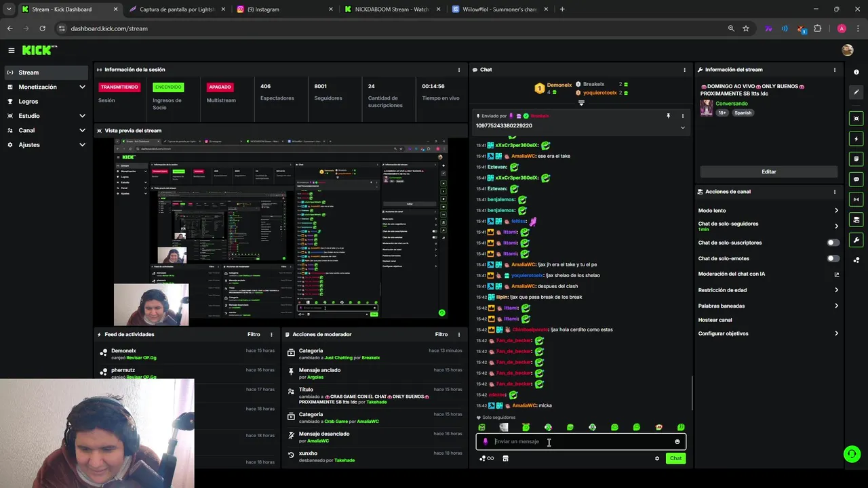Select Logros in the left sidebar
868x488 pixels.
pos(46,102)
